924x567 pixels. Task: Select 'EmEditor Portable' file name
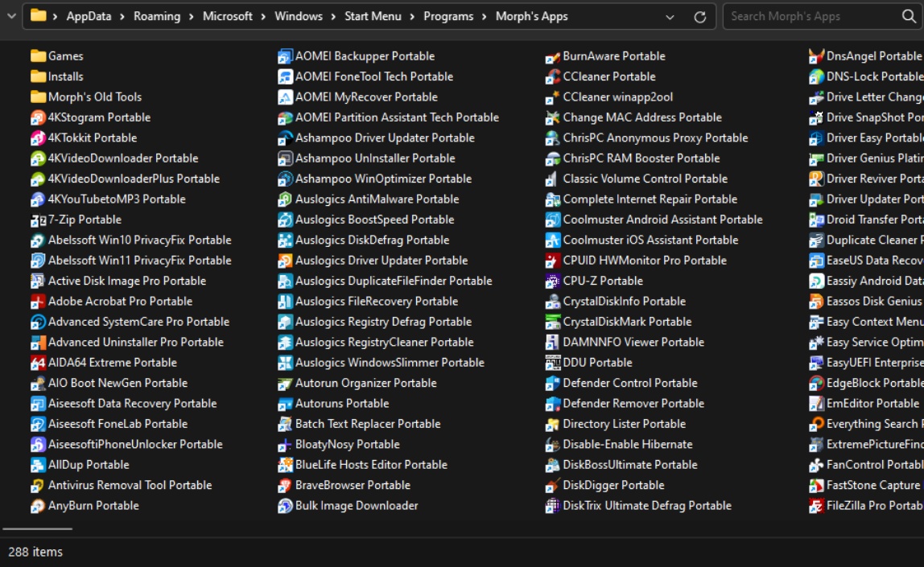click(872, 404)
